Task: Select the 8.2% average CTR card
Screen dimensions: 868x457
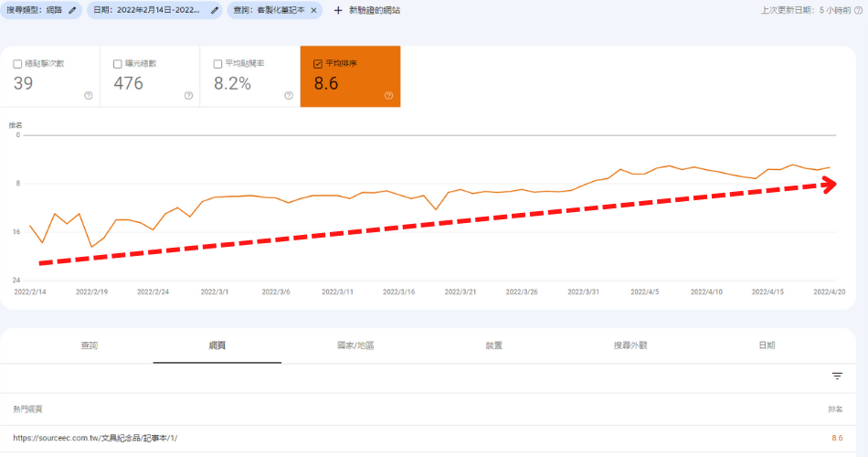Action: 250,77
